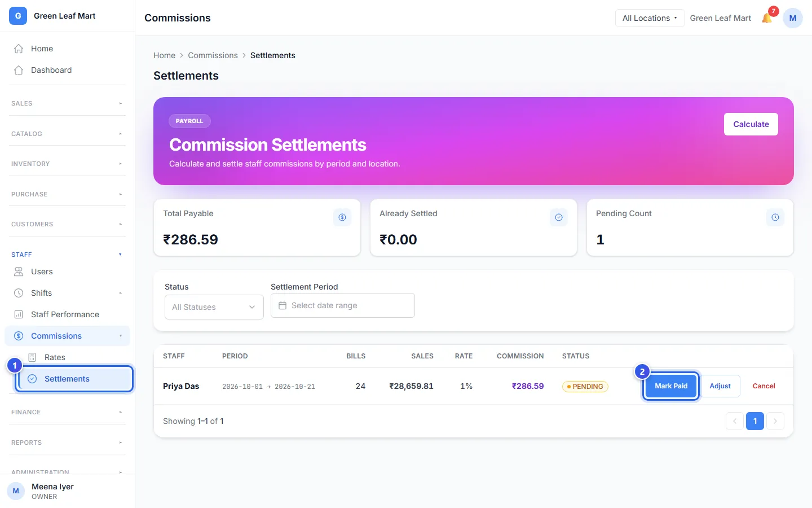Image resolution: width=812 pixels, height=508 pixels.
Task: Open the All Locations dropdown
Action: 650,18
